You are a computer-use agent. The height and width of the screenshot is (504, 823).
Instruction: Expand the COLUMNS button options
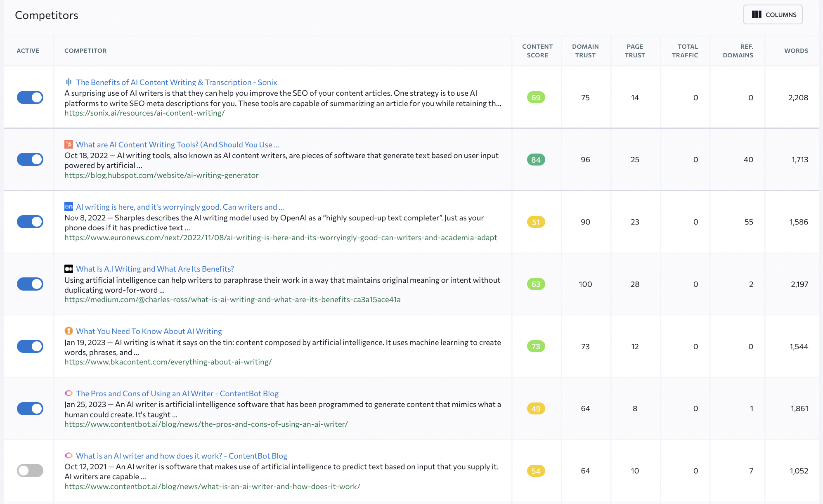(773, 14)
